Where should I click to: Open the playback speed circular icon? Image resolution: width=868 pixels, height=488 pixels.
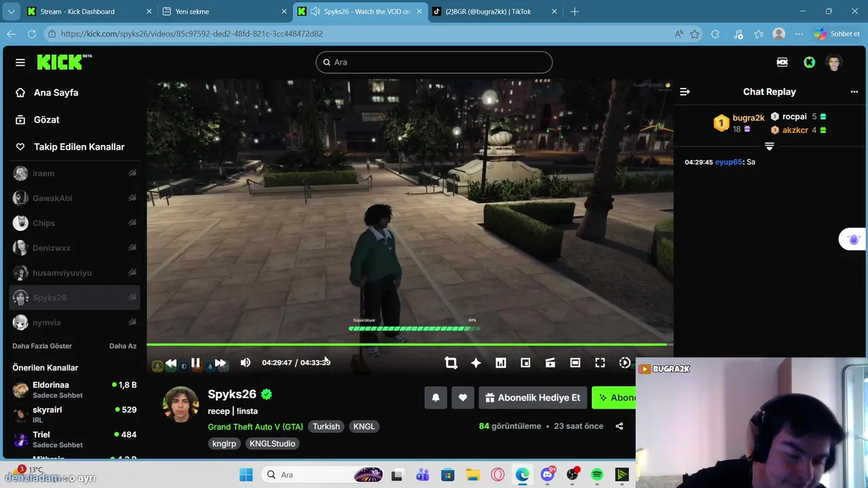pyautogui.click(x=625, y=363)
